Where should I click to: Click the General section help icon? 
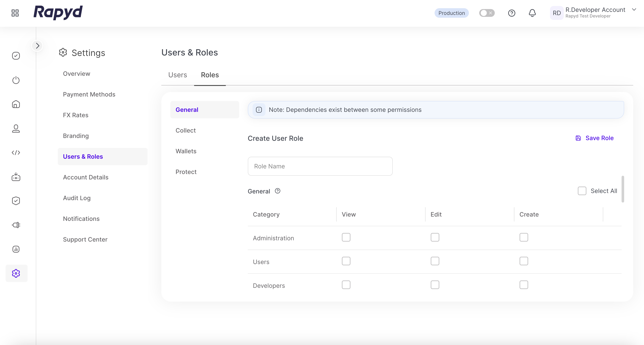[x=278, y=191]
